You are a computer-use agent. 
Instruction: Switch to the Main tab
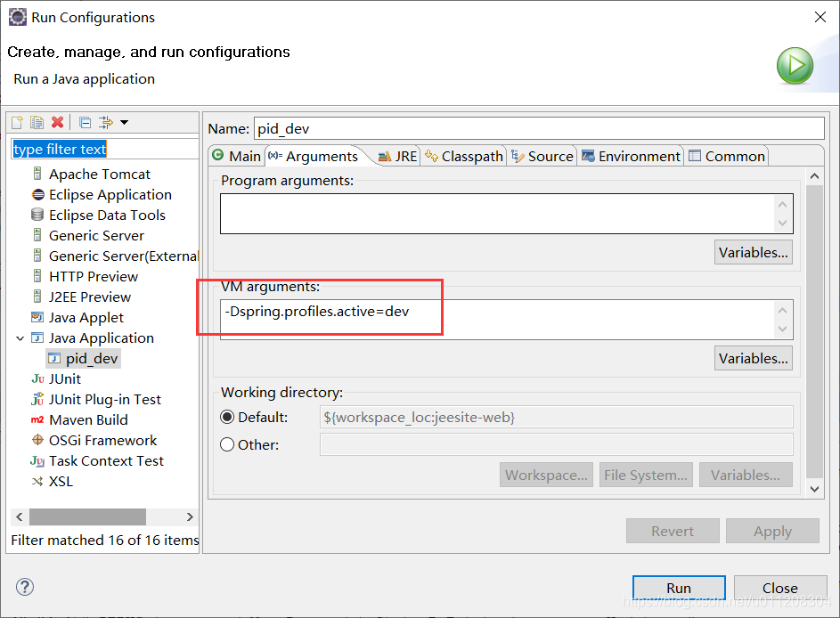coord(237,156)
